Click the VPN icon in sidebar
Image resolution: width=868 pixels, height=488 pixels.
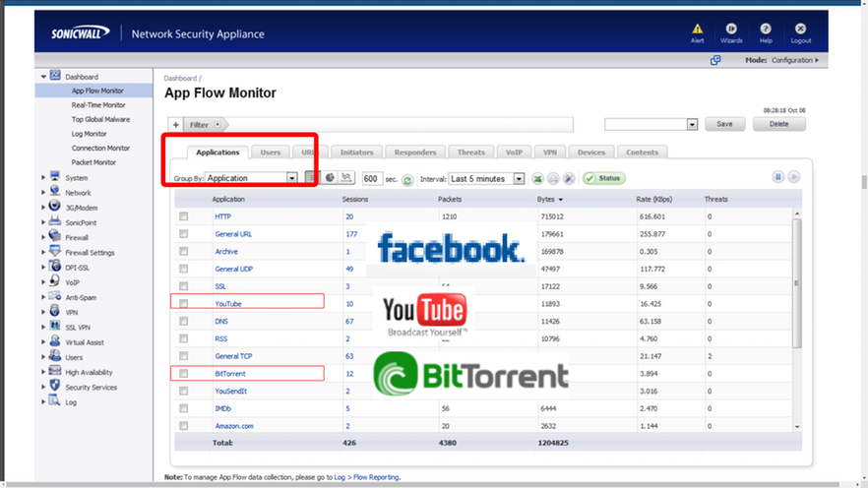tap(55, 311)
